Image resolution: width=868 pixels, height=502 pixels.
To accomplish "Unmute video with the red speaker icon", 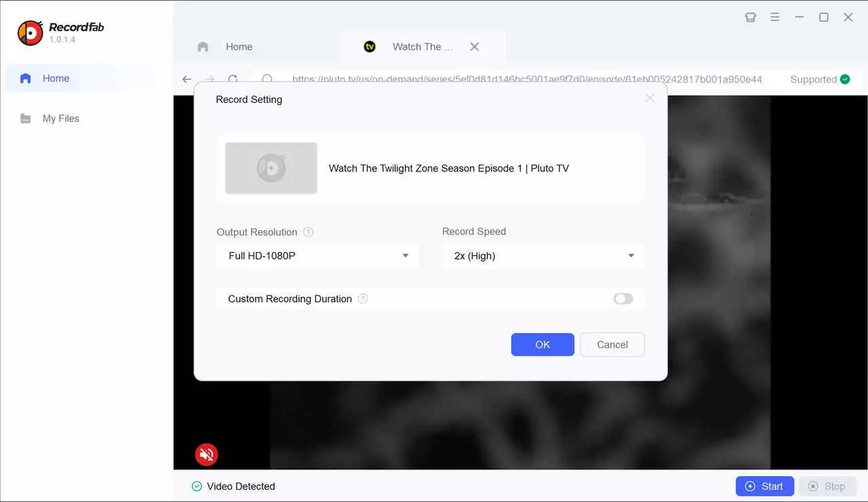I will point(207,455).
